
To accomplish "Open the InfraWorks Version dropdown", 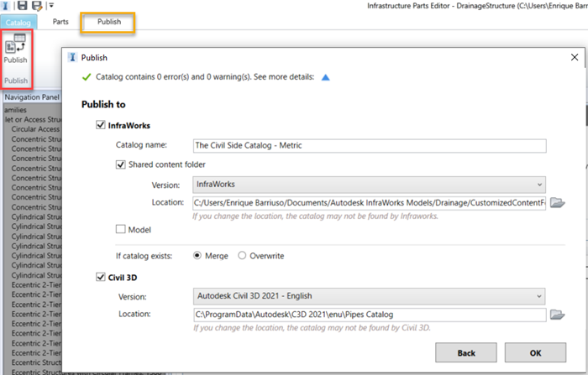I will [x=369, y=185].
